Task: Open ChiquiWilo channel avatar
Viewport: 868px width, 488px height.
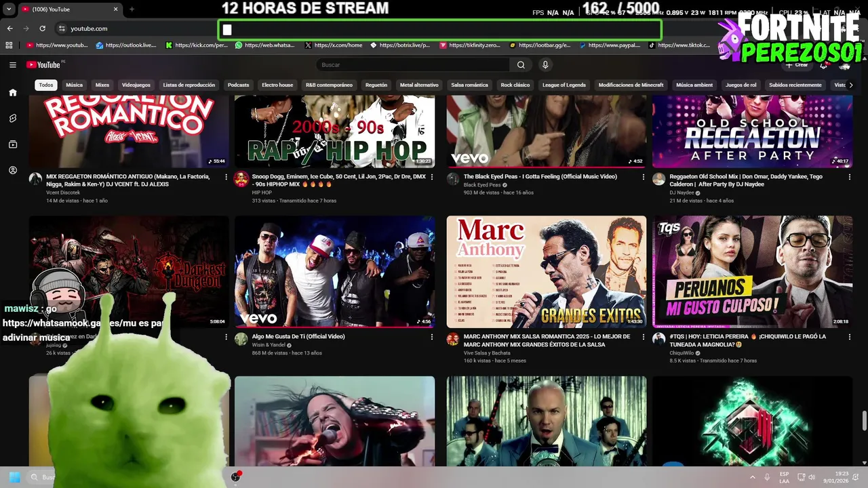Action: point(658,339)
